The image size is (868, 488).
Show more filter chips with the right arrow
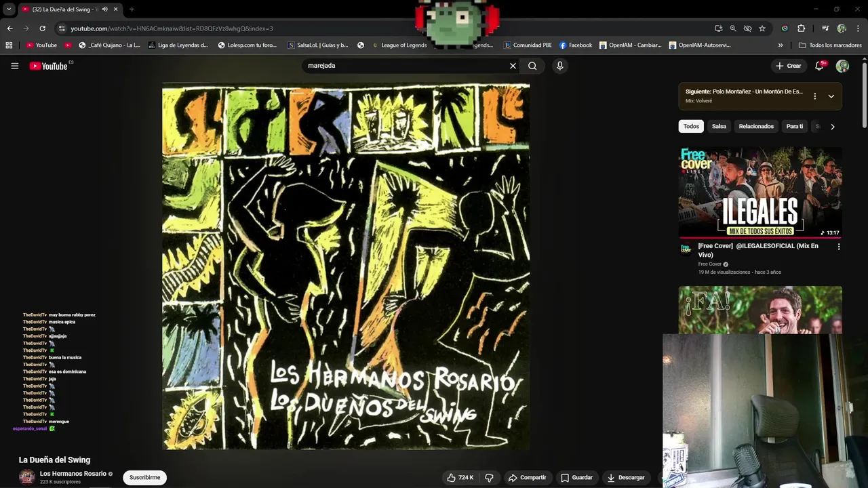pyautogui.click(x=832, y=126)
